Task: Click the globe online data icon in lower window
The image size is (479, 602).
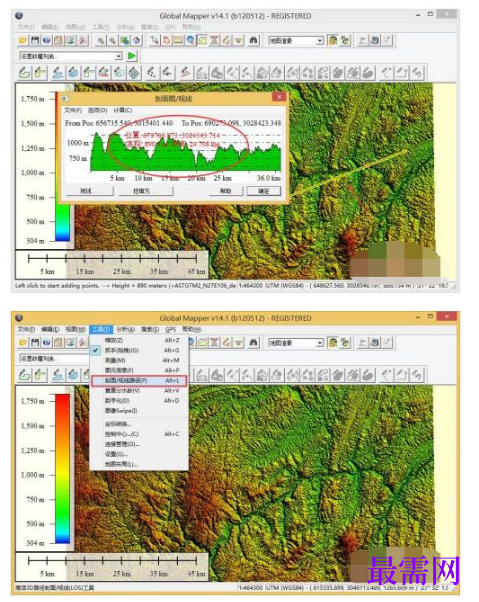Action: 46,342
